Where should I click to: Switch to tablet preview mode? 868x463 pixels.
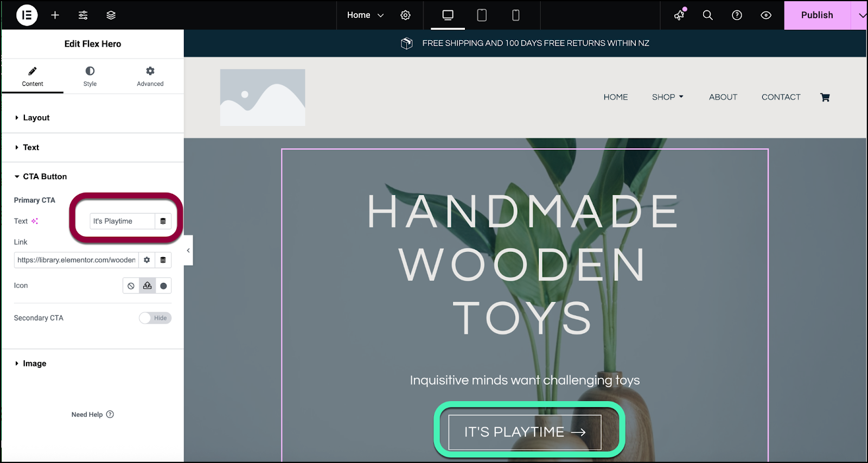tap(482, 15)
